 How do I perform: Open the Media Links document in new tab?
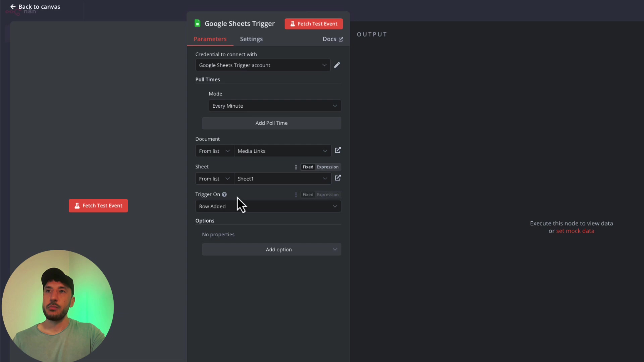pyautogui.click(x=338, y=150)
